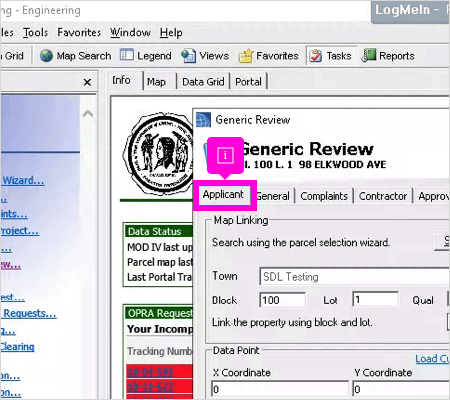
Task: Open Map Search globe icon
Action: tap(46, 56)
